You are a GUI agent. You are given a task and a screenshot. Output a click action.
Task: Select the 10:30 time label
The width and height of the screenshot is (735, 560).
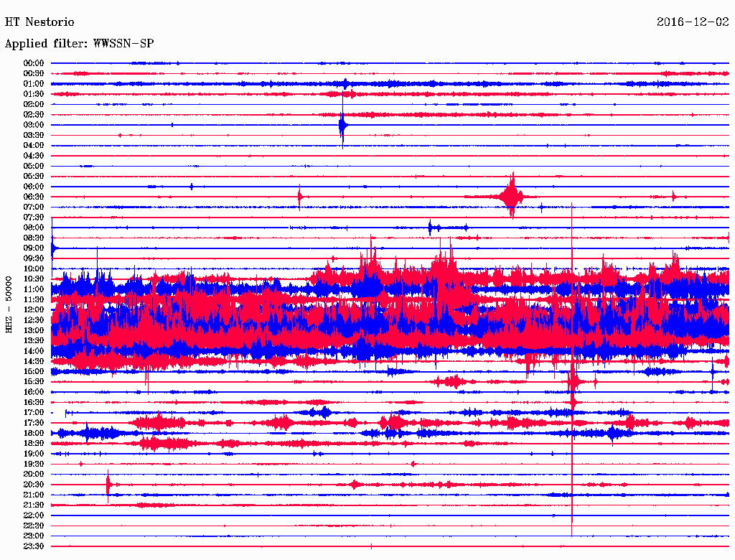click(34, 279)
